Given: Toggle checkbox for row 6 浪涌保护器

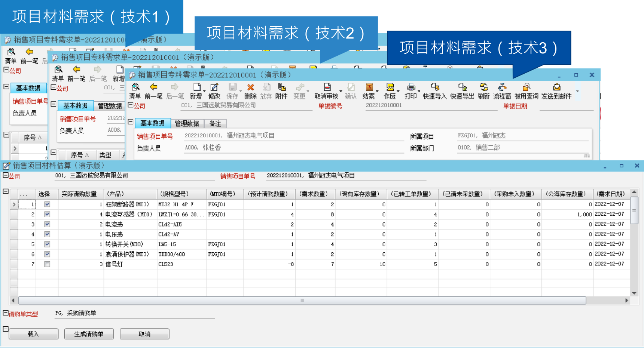Looking at the screenshot, I should pyautogui.click(x=47, y=254).
